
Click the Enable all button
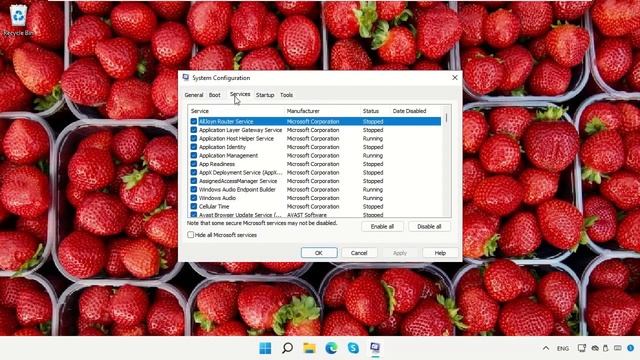pyautogui.click(x=382, y=227)
